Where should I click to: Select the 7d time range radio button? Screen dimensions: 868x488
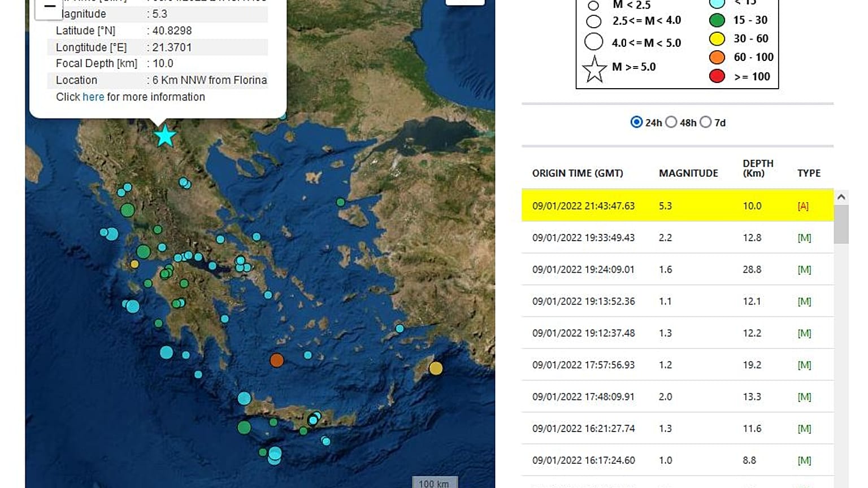tap(705, 122)
